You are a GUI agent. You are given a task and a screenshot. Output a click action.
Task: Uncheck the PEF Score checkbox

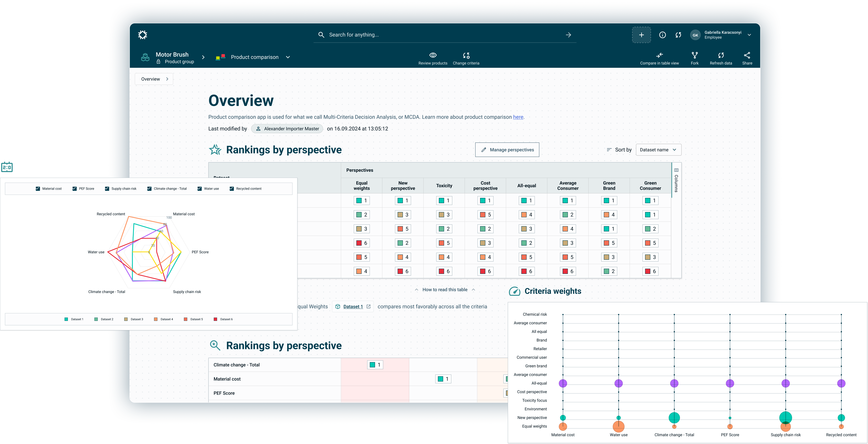[74, 189]
